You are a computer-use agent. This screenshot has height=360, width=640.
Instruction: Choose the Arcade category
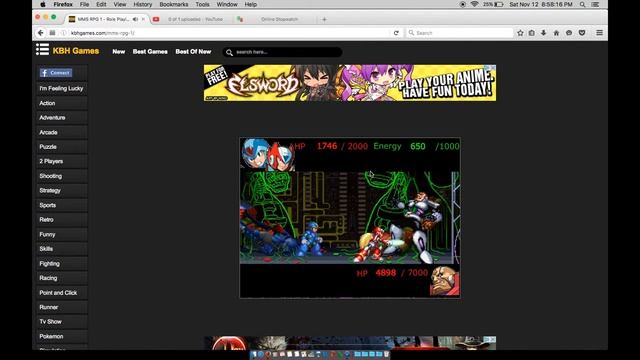click(62, 132)
